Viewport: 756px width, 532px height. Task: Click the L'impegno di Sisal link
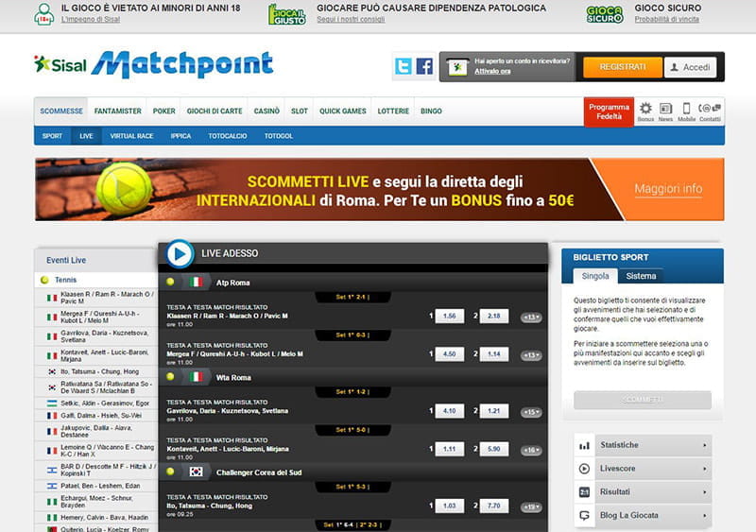coord(91,19)
